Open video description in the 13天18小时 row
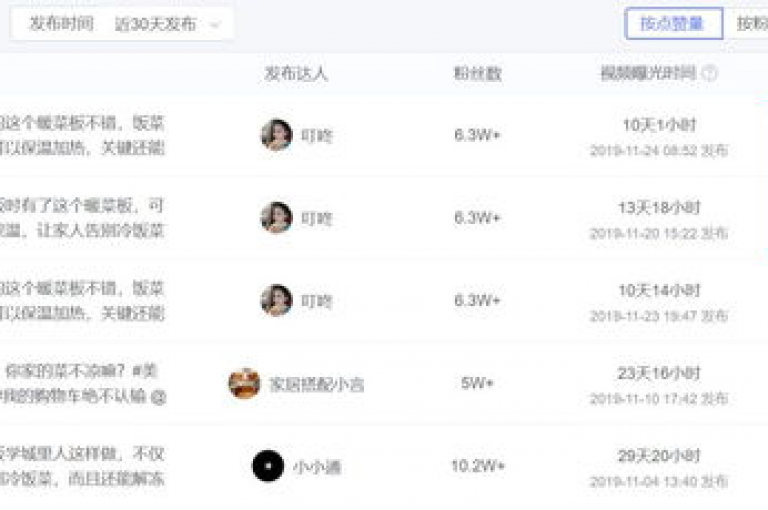This screenshot has height=510, width=768. pos(82,218)
